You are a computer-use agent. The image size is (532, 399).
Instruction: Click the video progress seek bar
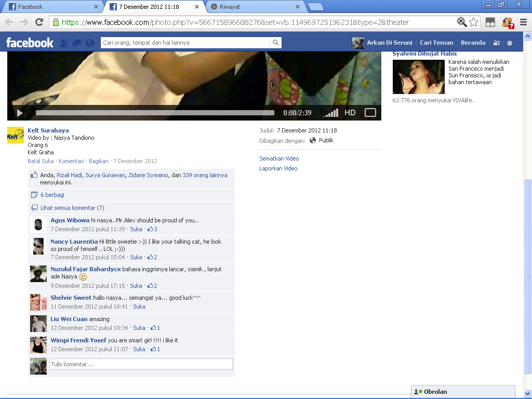(155, 113)
